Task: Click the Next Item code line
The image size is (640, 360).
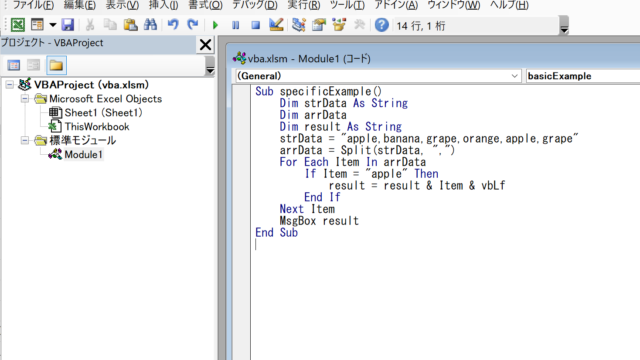Action: click(x=307, y=209)
